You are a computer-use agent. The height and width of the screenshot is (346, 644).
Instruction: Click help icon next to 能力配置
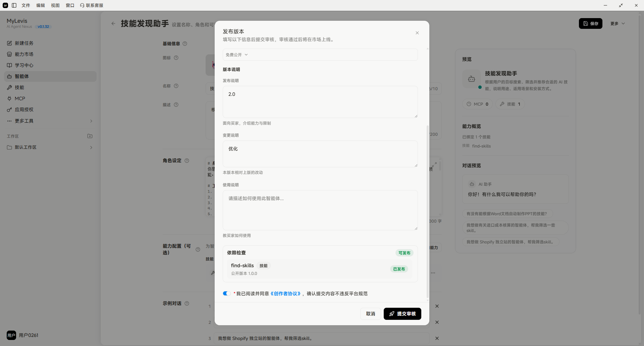pyautogui.click(x=198, y=249)
